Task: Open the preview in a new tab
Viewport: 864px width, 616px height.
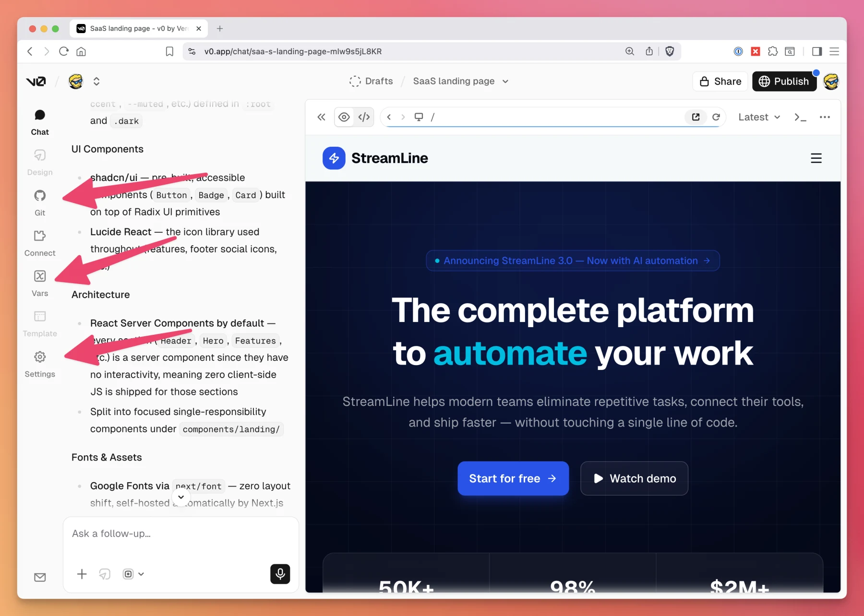Action: coord(696,117)
